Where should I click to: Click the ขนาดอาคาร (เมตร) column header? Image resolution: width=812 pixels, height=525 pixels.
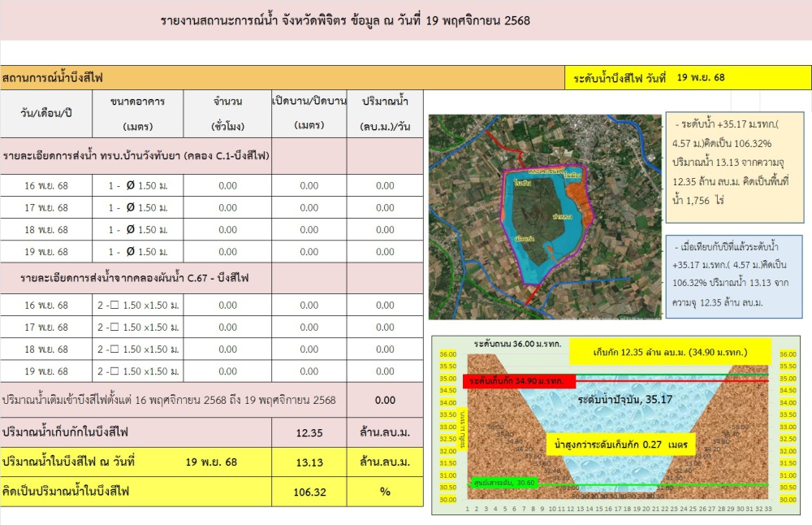pyautogui.click(x=137, y=114)
